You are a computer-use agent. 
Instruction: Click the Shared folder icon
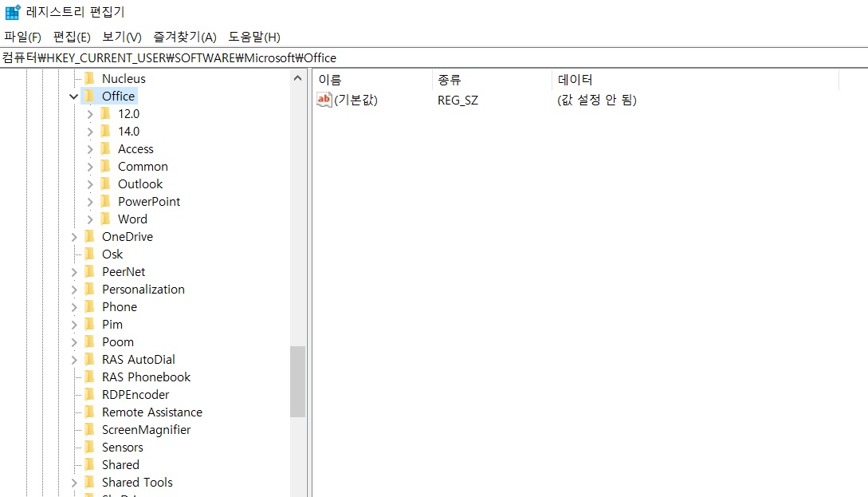click(90, 464)
